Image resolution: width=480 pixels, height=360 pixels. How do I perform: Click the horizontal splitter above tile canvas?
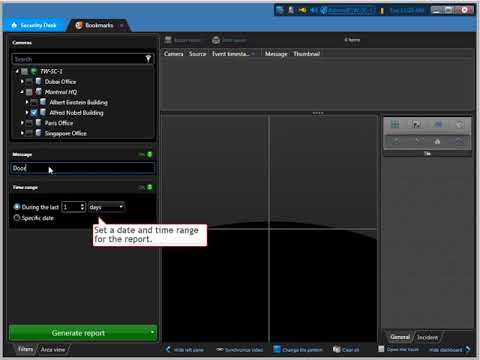[x=318, y=113]
